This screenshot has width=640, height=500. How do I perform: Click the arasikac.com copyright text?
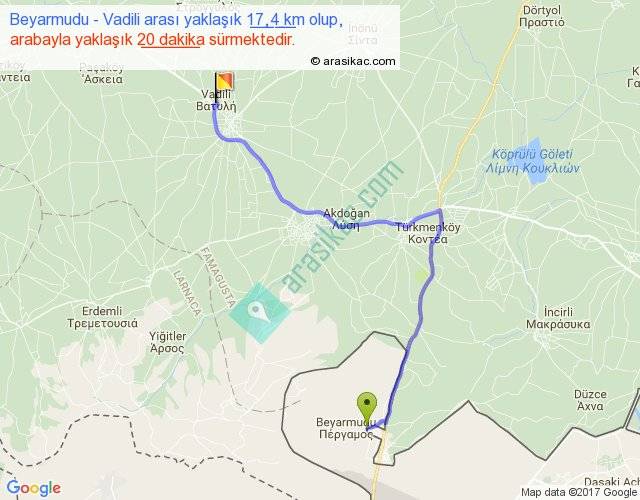[x=353, y=61]
